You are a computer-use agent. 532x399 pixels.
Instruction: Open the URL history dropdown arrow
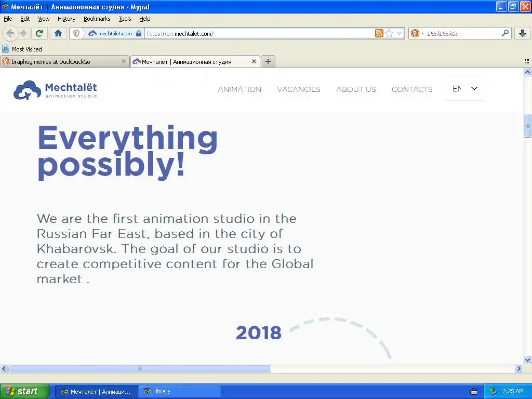[x=400, y=33]
